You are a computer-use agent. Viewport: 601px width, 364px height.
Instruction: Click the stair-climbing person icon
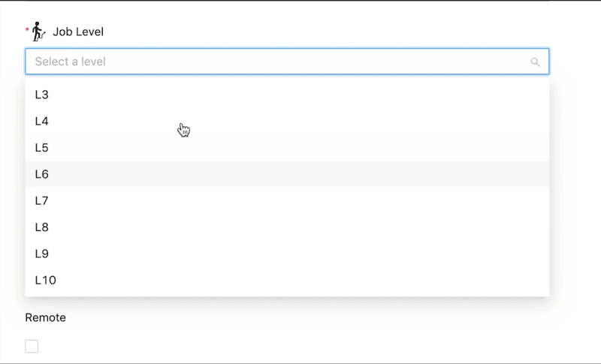[38, 31]
